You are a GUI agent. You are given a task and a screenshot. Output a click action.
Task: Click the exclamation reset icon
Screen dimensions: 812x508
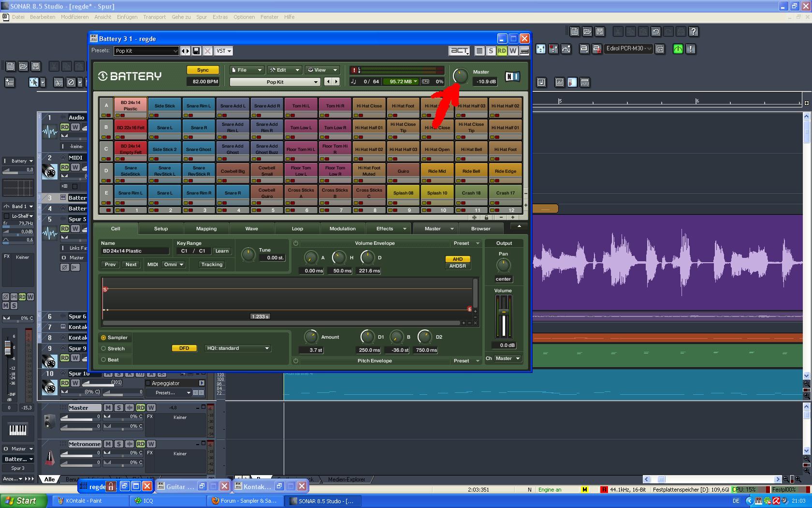coord(691,49)
